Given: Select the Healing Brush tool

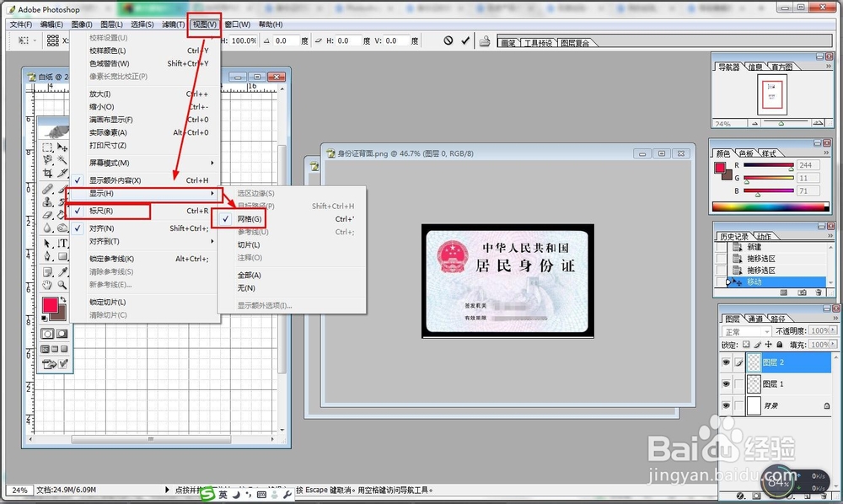Looking at the screenshot, I should (47, 189).
